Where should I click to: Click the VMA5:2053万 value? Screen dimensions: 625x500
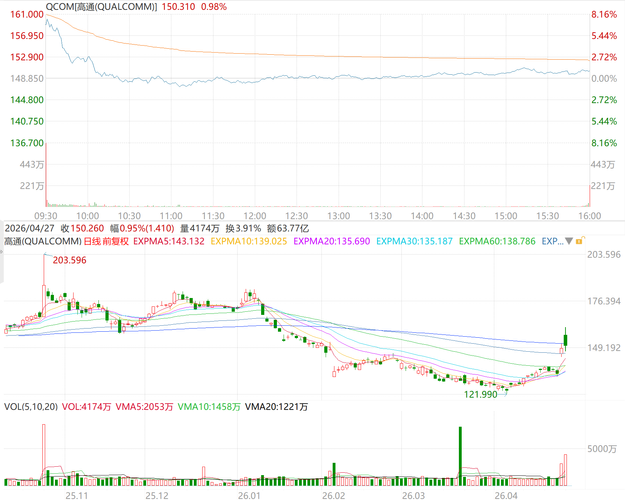144,407
